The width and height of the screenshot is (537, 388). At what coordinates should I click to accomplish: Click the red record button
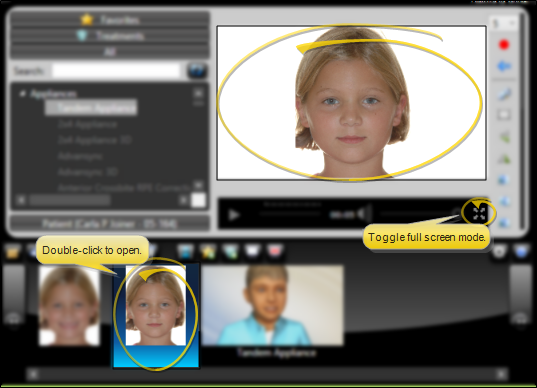[x=504, y=45]
